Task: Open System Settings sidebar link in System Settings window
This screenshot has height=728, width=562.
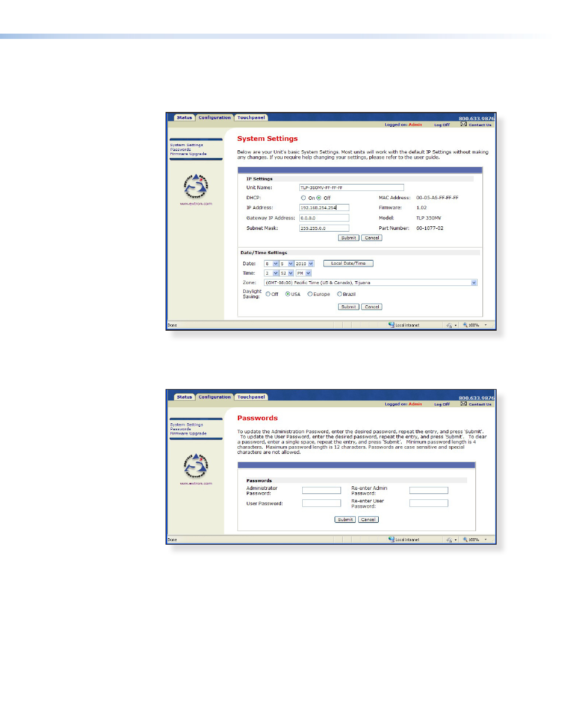Action: pyautogui.click(x=187, y=145)
